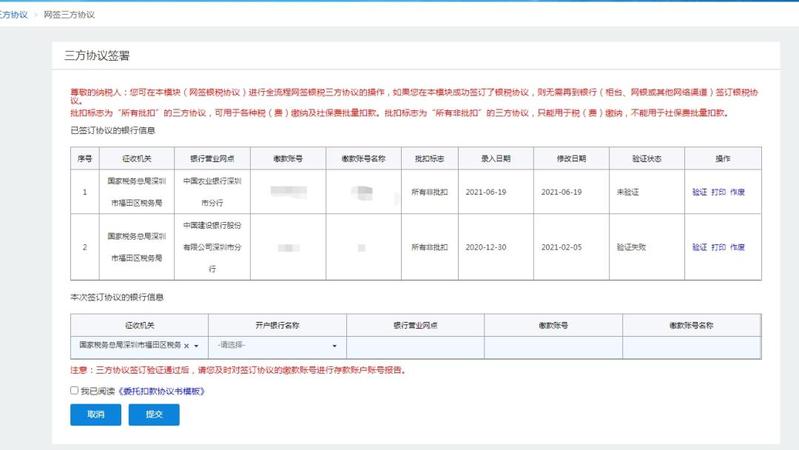Viewport: 799px width, 450px height.
Task: Tick the 我已阅读 agreement checkbox
Action: (x=74, y=391)
